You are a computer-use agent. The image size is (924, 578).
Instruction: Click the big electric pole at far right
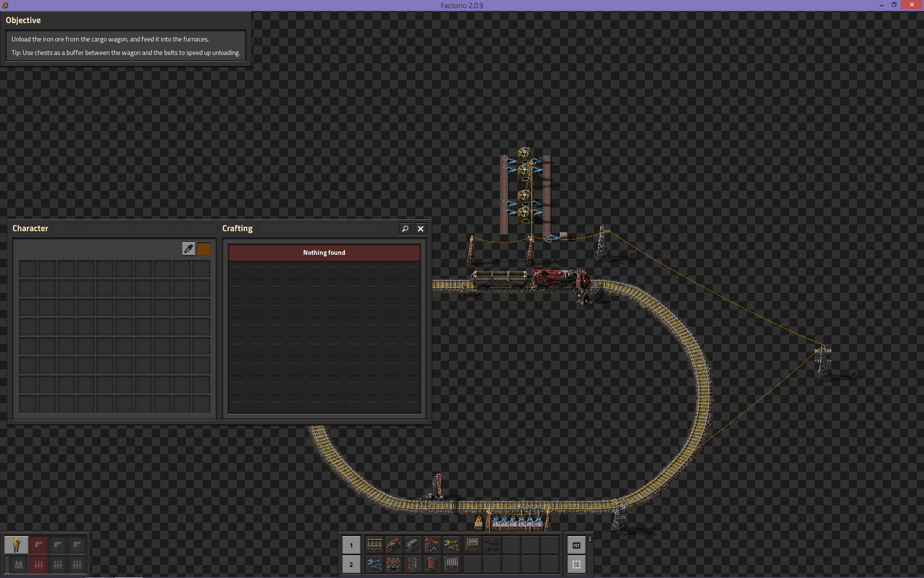pyautogui.click(x=823, y=364)
